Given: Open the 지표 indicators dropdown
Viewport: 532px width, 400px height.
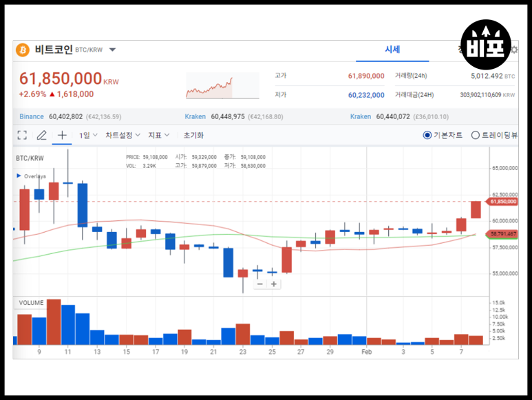Looking at the screenshot, I should pyautogui.click(x=159, y=136).
